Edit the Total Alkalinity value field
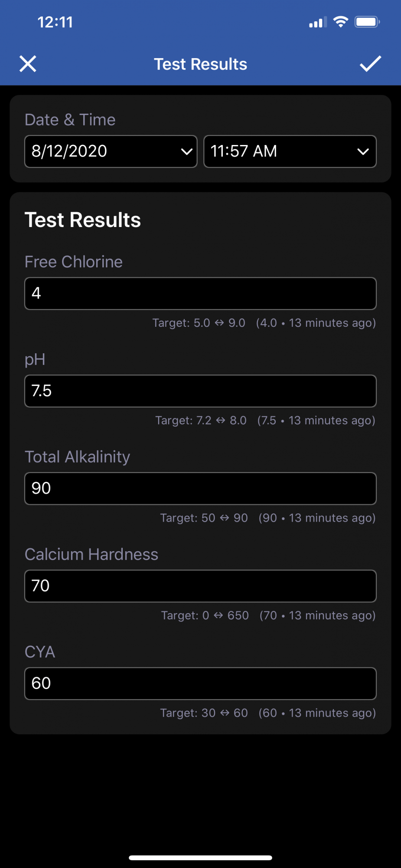Viewport: 401px width, 868px height. pyautogui.click(x=200, y=489)
